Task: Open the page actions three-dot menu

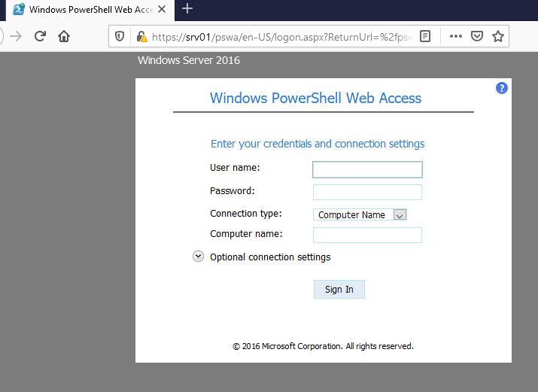Action: point(455,36)
